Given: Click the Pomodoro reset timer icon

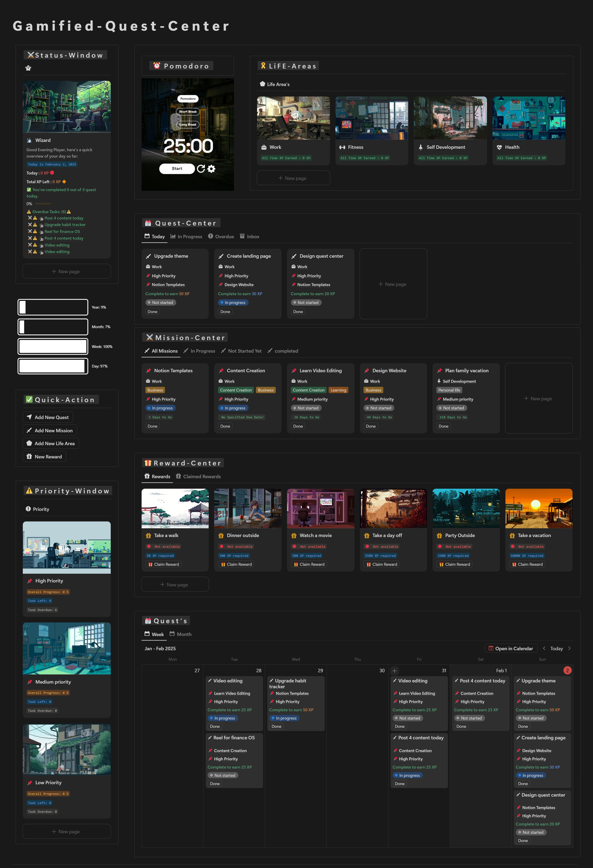Looking at the screenshot, I should click(201, 169).
